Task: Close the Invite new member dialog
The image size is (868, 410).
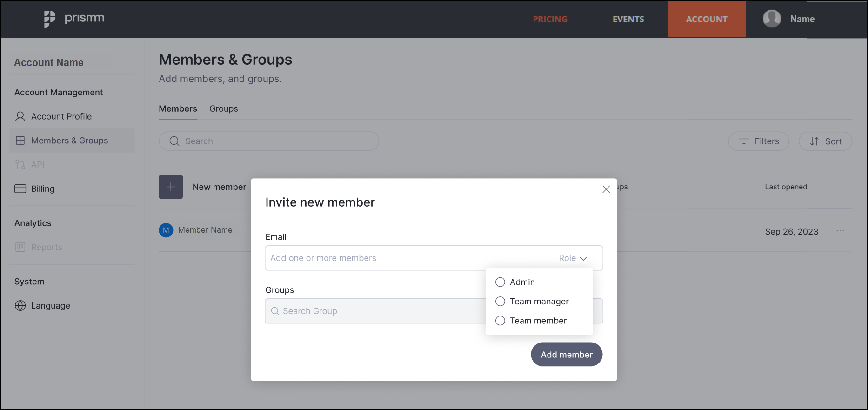Action: tap(606, 189)
